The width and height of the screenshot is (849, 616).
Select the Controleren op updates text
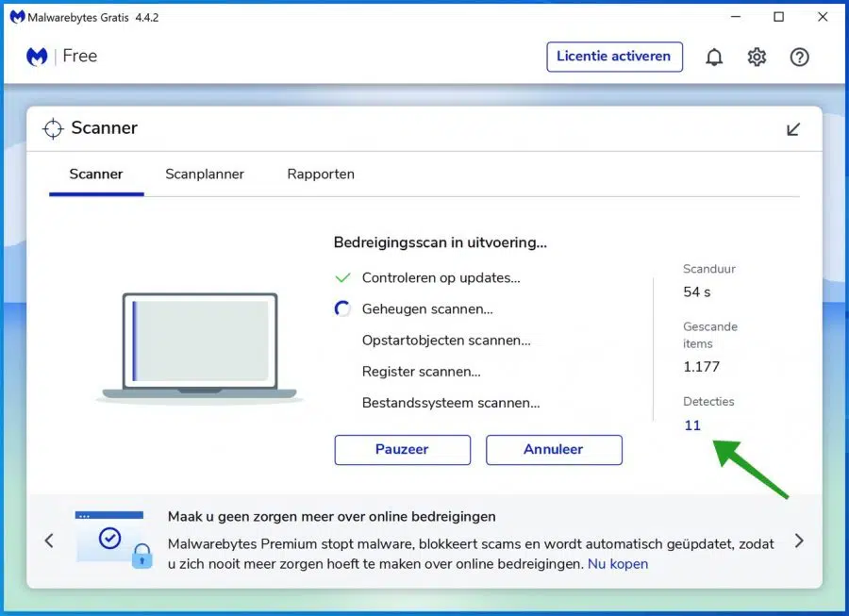point(441,277)
